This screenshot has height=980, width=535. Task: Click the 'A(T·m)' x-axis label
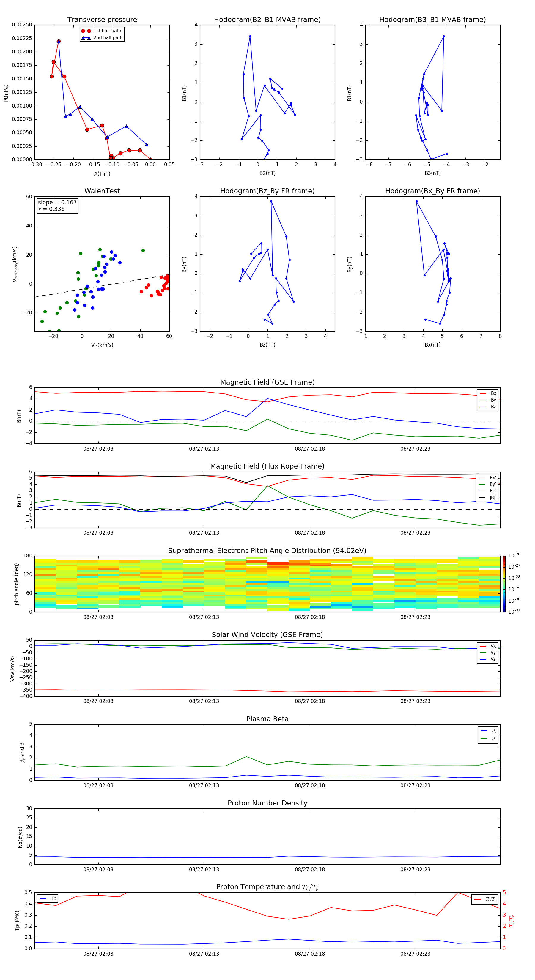102,174
